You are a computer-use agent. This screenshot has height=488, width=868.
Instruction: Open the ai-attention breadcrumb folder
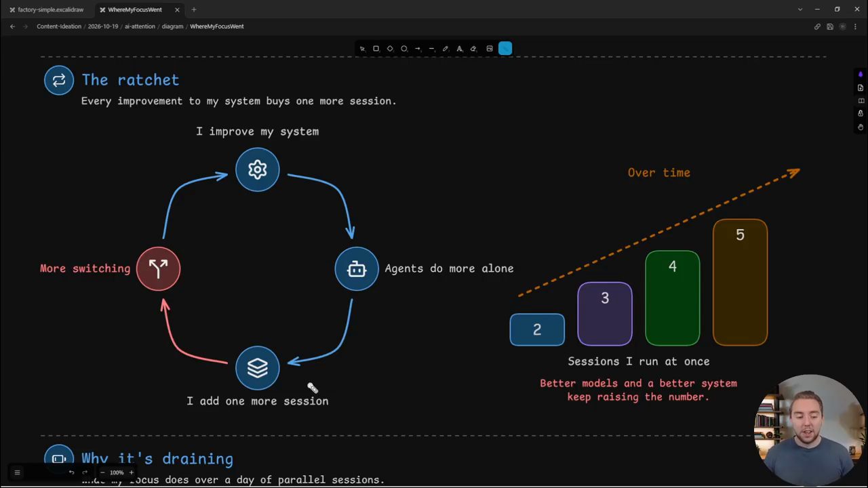pyautogui.click(x=139, y=26)
